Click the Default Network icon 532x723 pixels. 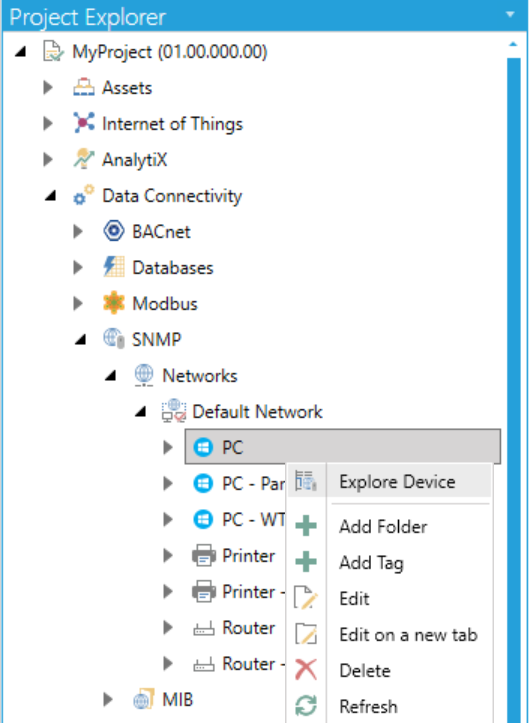tap(174, 411)
